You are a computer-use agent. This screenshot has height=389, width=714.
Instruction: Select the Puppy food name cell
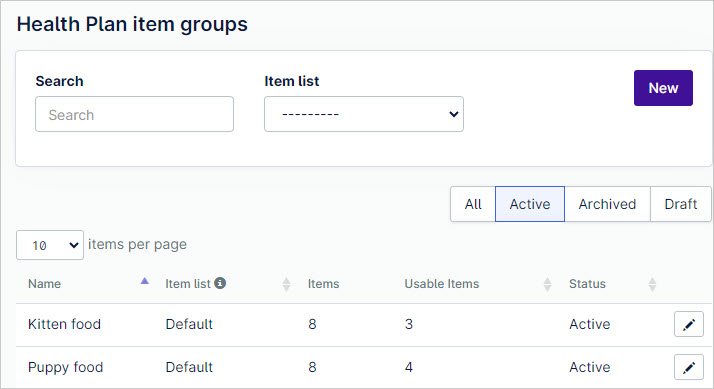click(66, 367)
